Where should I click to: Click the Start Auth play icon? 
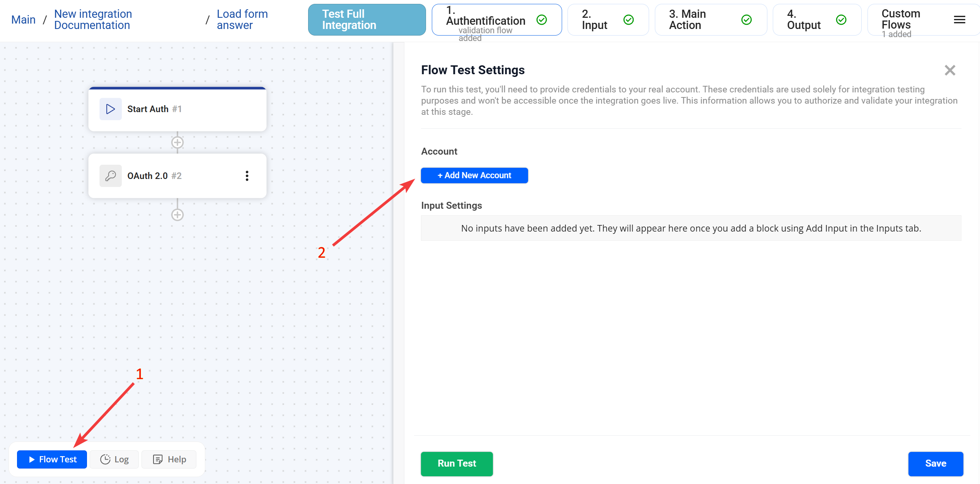111,109
